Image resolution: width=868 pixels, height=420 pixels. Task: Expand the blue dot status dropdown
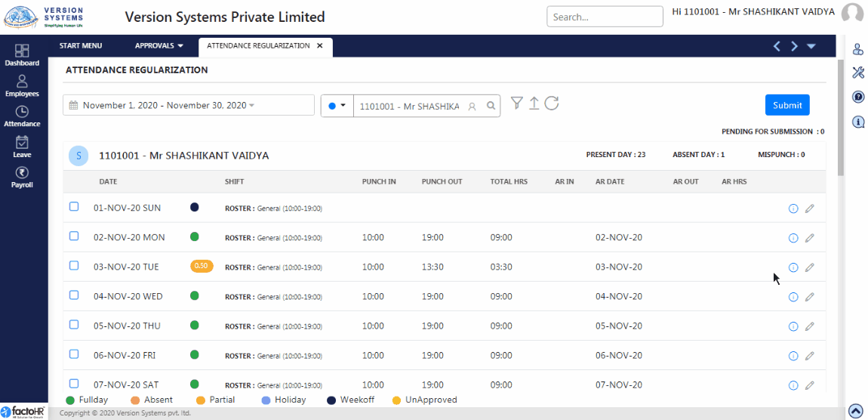coord(337,106)
